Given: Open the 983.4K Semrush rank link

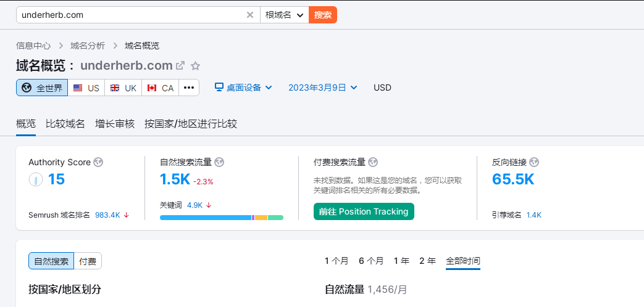Looking at the screenshot, I should point(107,215).
